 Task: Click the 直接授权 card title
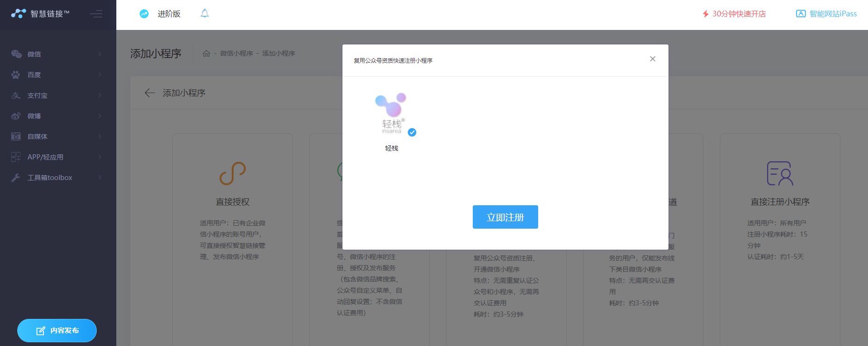(x=233, y=202)
